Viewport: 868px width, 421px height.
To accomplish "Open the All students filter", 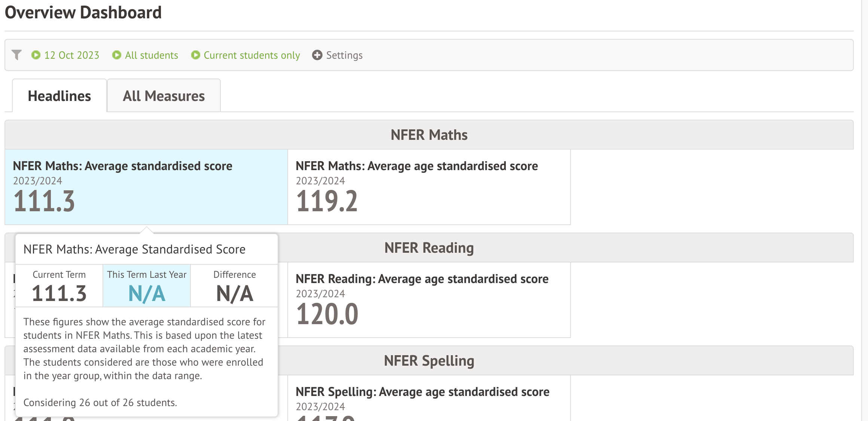I will 151,55.
